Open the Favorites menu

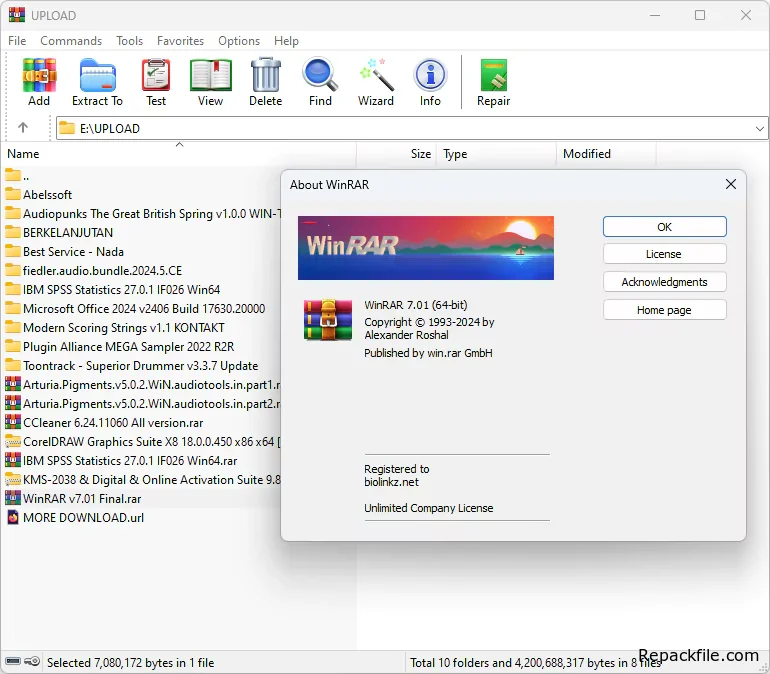click(x=180, y=41)
